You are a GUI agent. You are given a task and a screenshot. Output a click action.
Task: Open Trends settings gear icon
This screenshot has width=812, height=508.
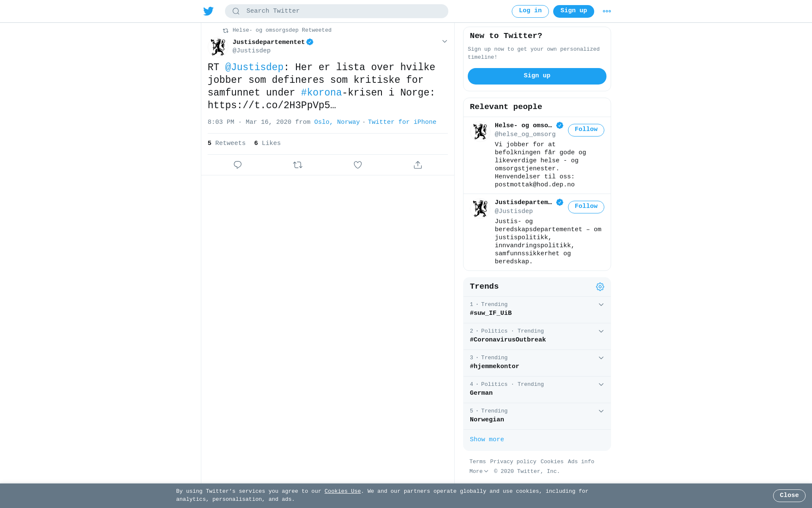tap(600, 287)
